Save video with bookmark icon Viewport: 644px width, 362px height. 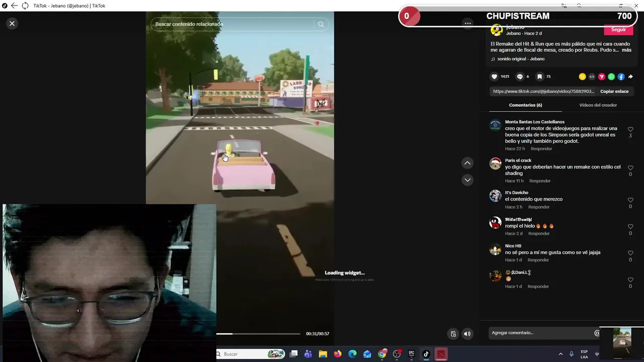[539, 76]
